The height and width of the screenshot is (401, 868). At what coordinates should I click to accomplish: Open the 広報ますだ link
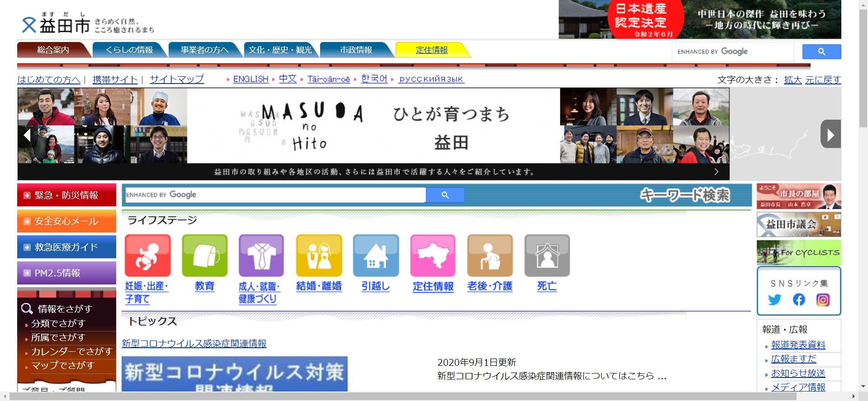[x=793, y=359]
